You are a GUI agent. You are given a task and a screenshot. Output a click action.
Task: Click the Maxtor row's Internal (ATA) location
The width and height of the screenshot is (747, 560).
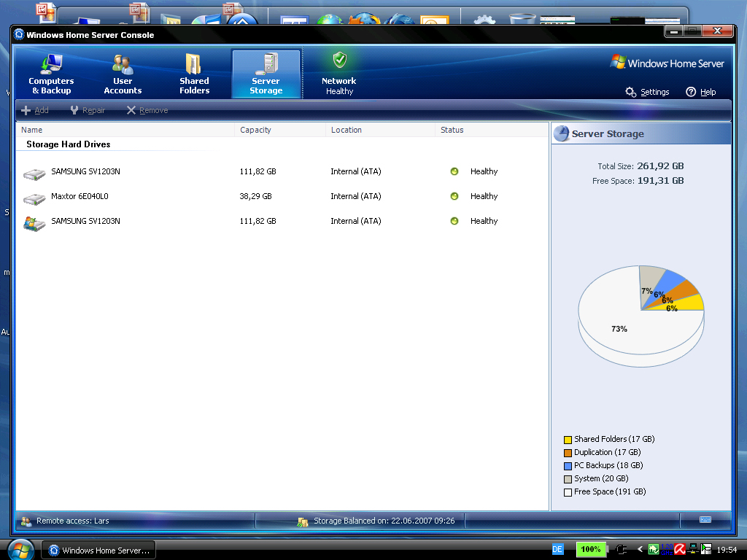[356, 196]
